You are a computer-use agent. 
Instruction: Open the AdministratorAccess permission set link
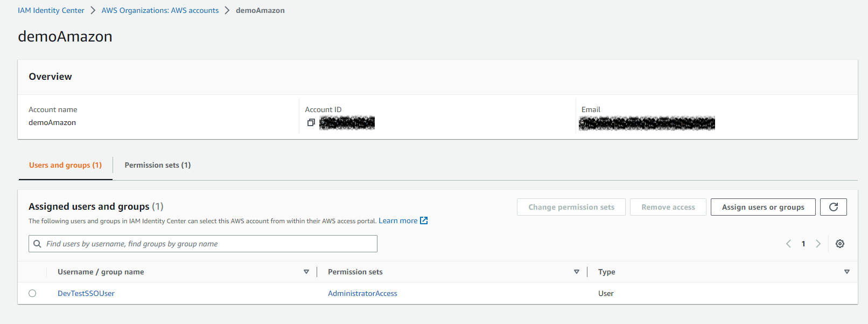click(362, 293)
